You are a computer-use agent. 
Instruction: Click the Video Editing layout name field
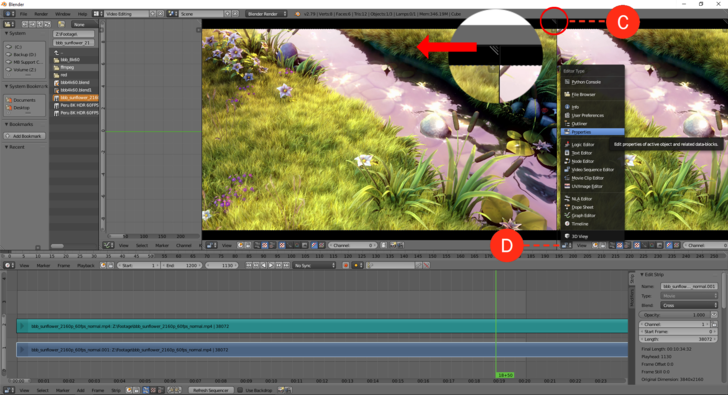[x=126, y=14]
